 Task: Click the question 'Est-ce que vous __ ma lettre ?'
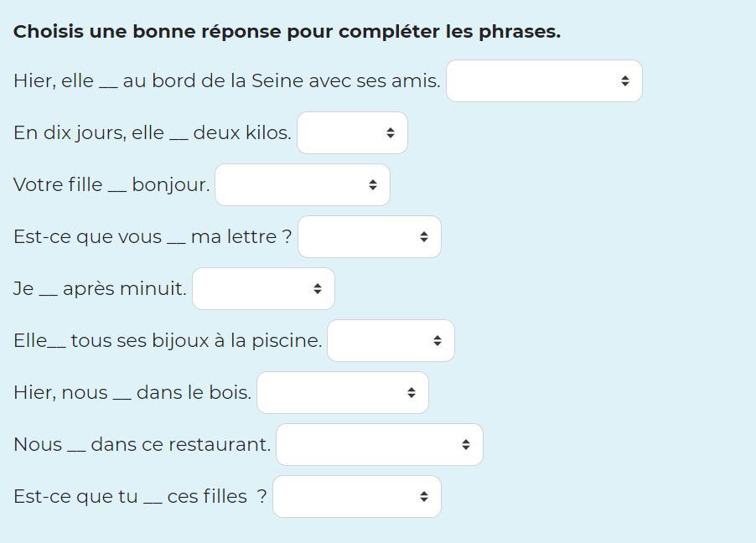153,237
